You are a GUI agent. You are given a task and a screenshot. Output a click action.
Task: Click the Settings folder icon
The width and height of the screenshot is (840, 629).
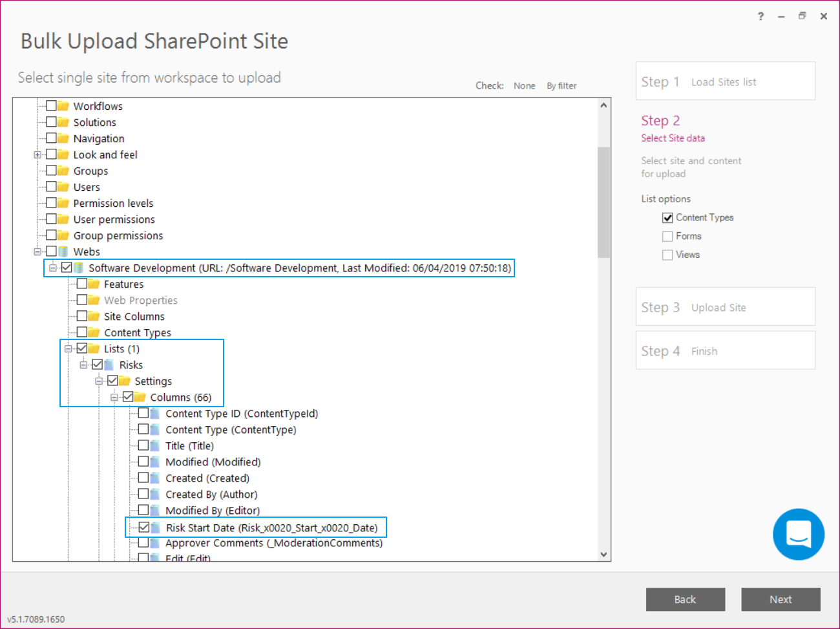click(x=125, y=381)
